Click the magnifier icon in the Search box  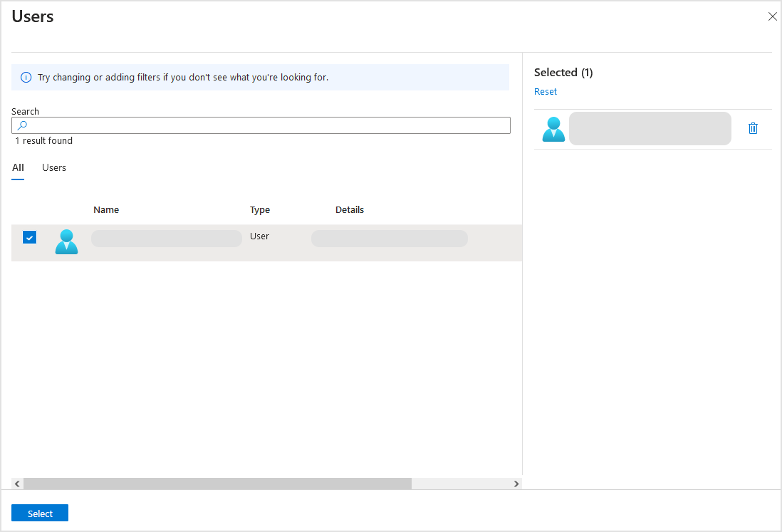(23, 125)
